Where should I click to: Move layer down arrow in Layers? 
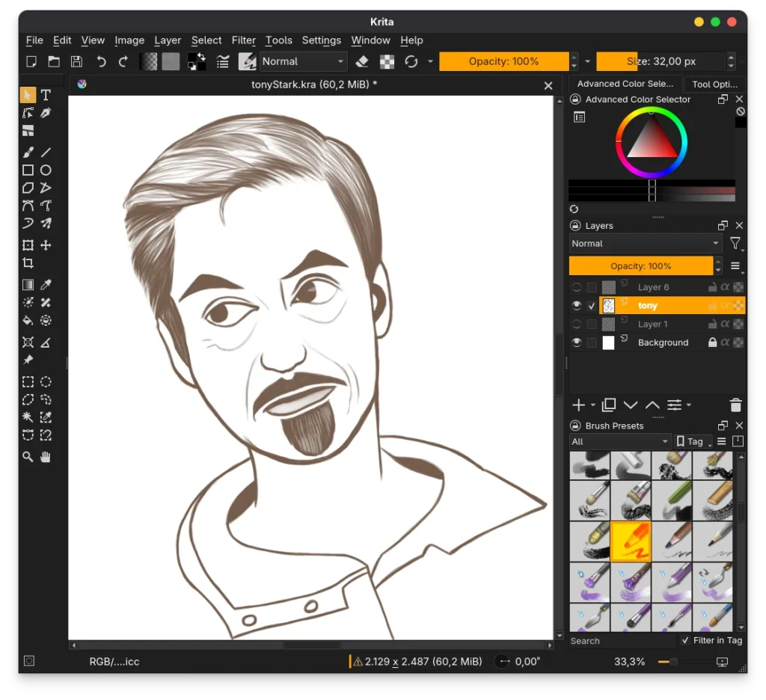tap(631, 405)
